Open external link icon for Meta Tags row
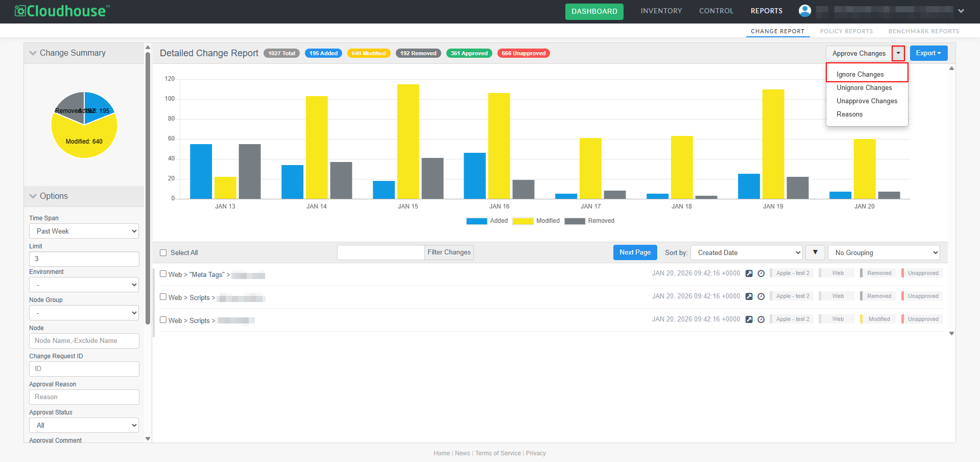Viewport: 980px width, 462px height. coord(749,273)
